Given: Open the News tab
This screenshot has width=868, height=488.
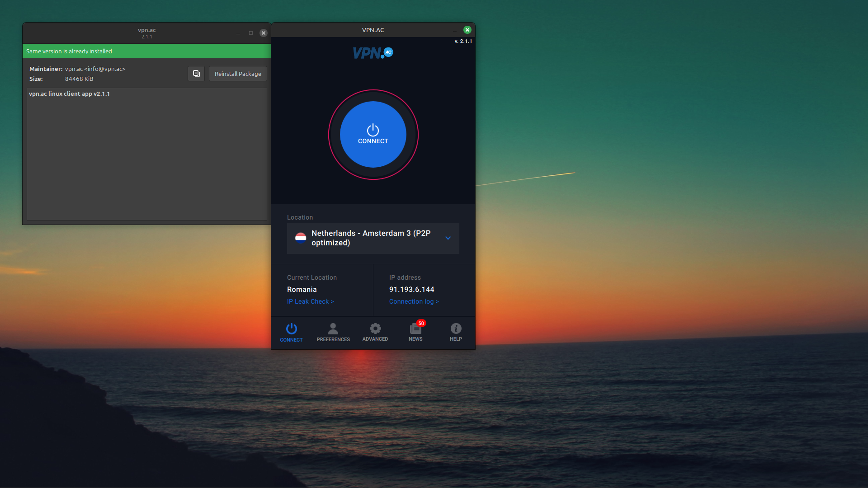Looking at the screenshot, I should coord(415,333).
